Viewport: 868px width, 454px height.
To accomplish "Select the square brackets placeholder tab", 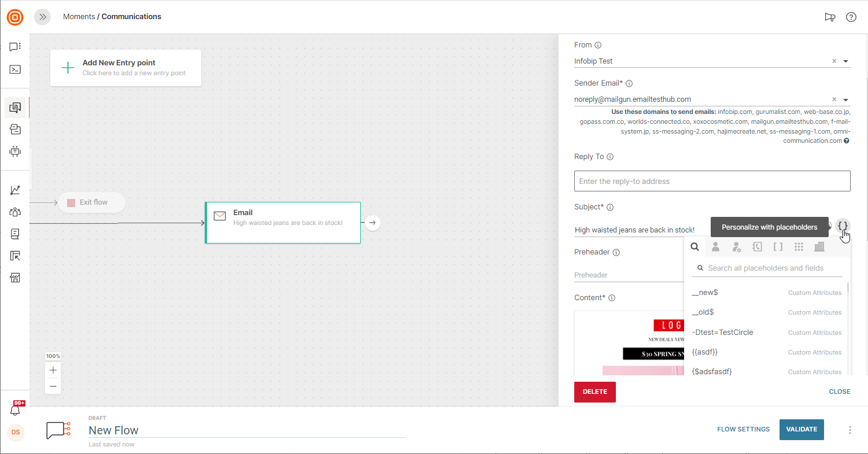I will 778,247.
